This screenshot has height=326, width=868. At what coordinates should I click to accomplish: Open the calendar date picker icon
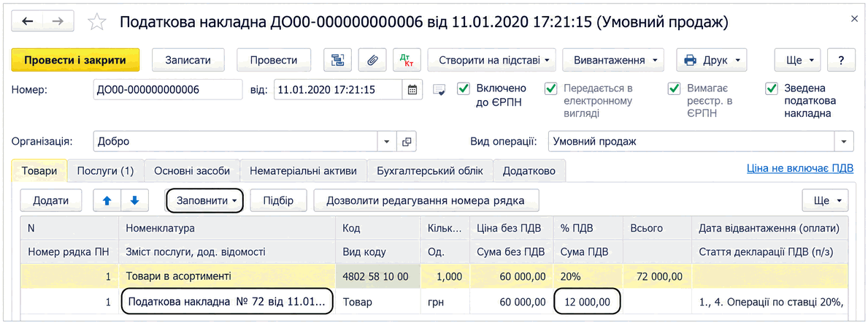click(x=412, y=90)
